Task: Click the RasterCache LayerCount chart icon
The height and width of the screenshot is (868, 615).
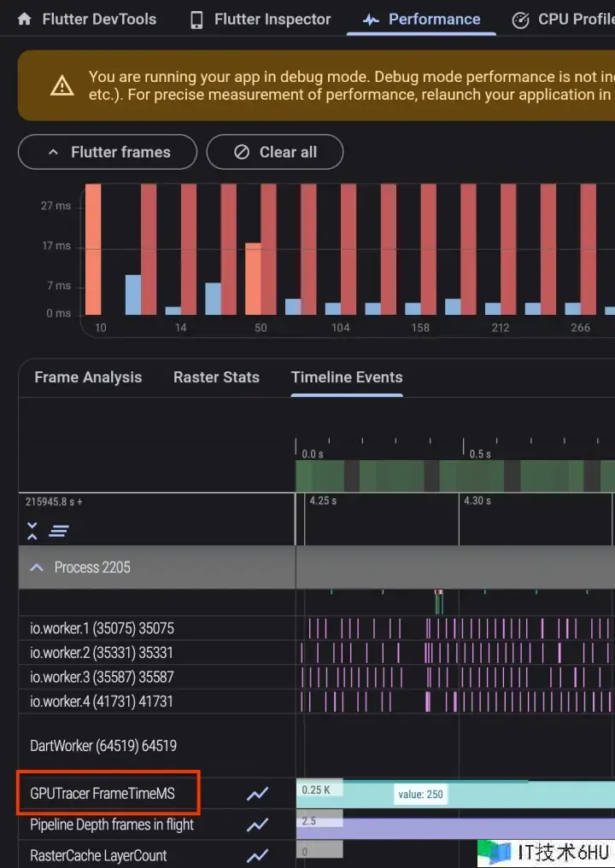Action: point(257,855)
